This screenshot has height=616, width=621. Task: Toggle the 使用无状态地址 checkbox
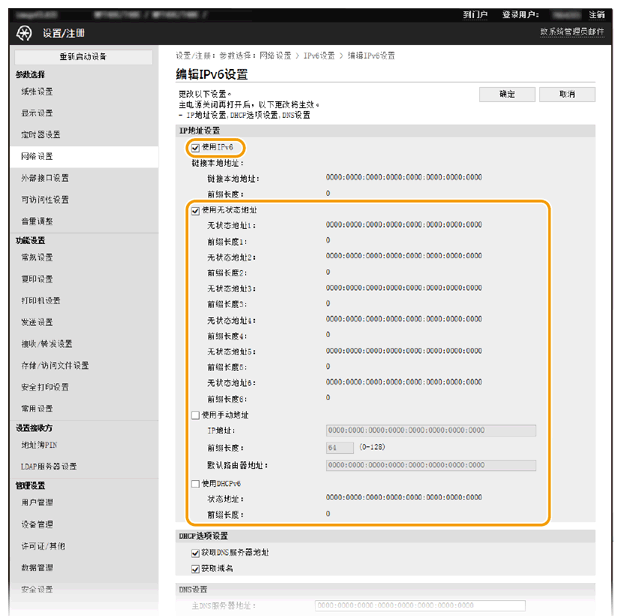(x=195, y=211)
